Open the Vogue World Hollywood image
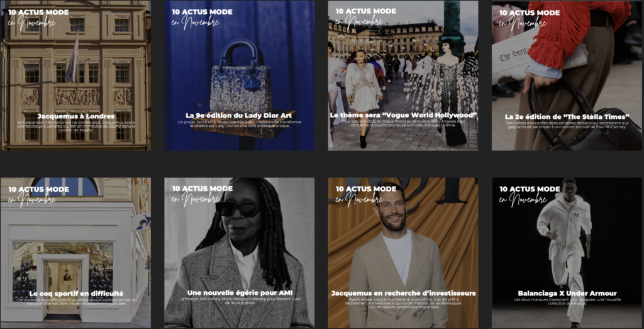 pyautogui.click(x=403, y=75)
